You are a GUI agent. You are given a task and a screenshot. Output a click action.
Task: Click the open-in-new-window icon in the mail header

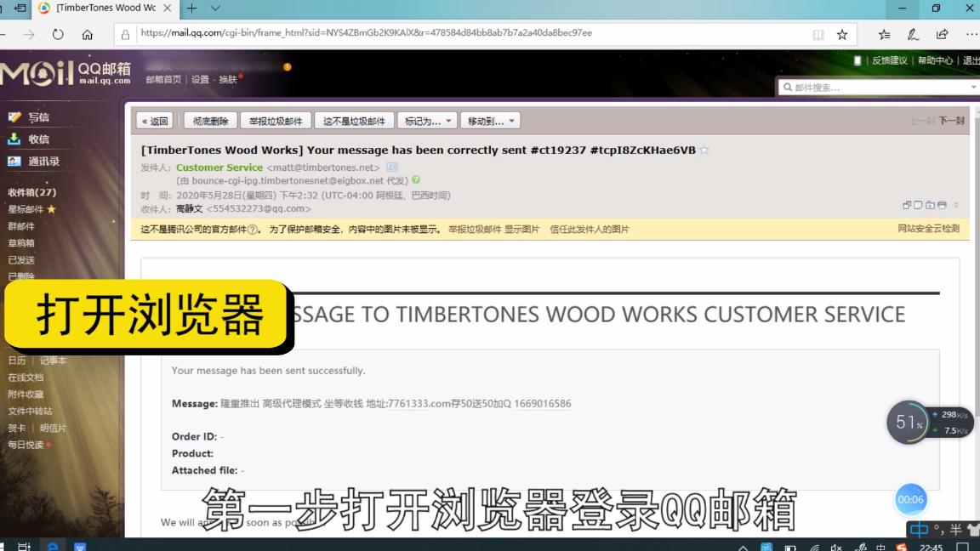(x=907, y=205)
